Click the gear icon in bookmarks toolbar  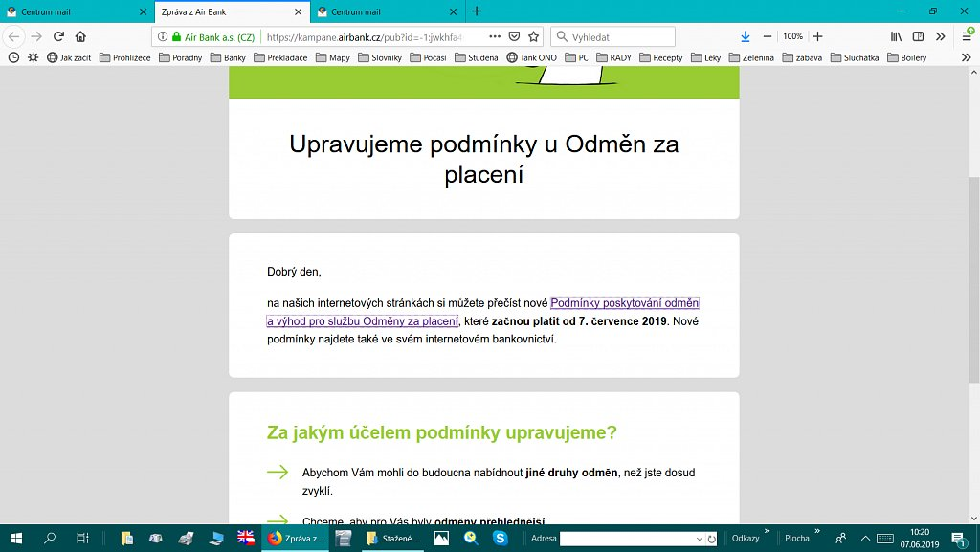click(x=33, y=57)
